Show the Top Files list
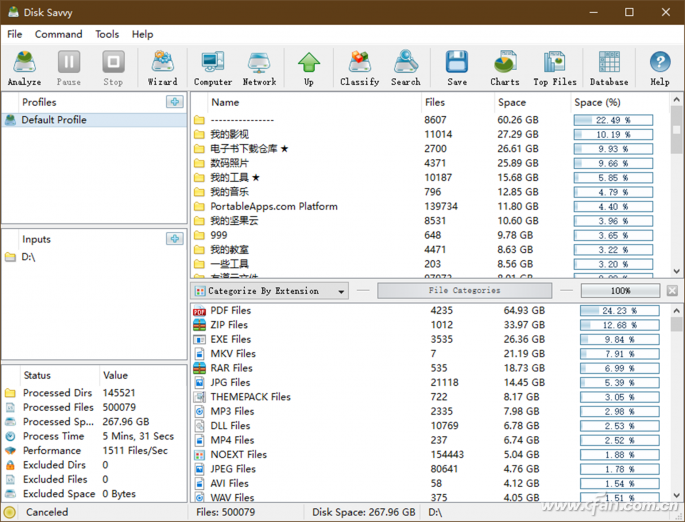 tap(555, 68)
